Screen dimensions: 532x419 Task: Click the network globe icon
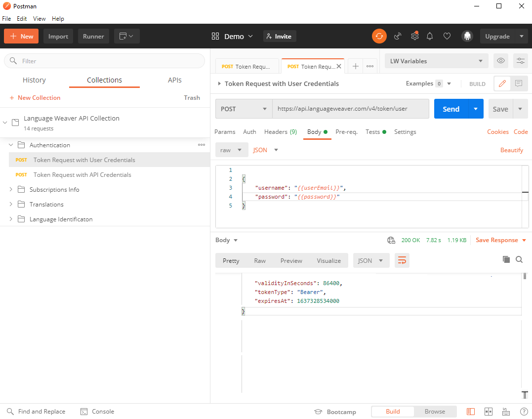[391, 240]
